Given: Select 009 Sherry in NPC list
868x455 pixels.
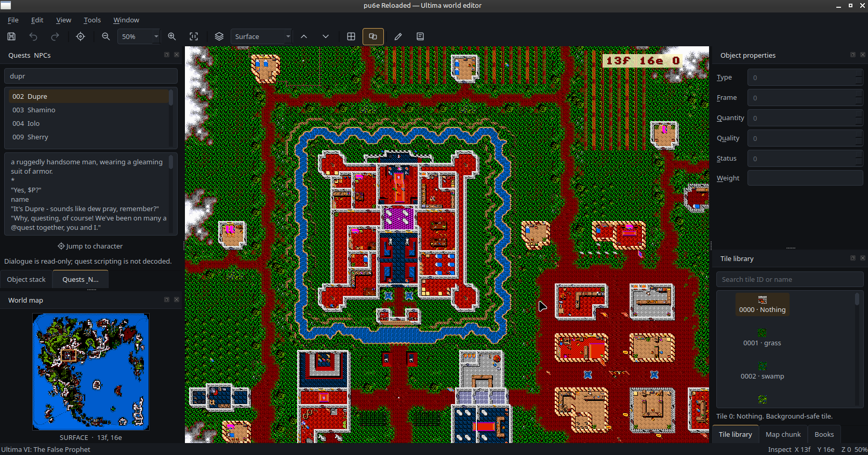Looking at the screenshot, I should tap(88, 137).
